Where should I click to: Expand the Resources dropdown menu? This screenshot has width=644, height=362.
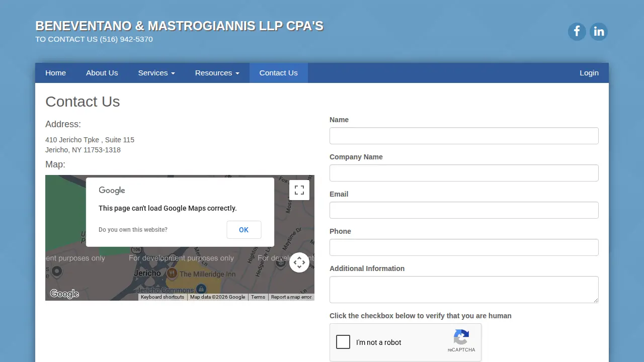217,73
